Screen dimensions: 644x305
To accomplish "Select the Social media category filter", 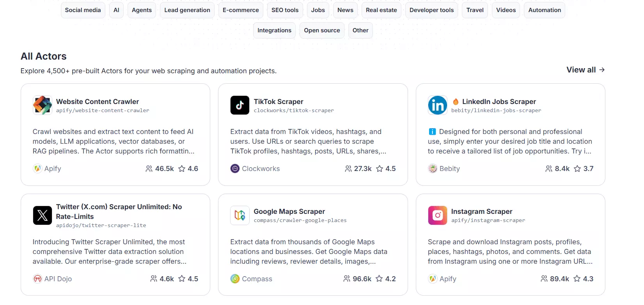I will (x=83, y=10).
